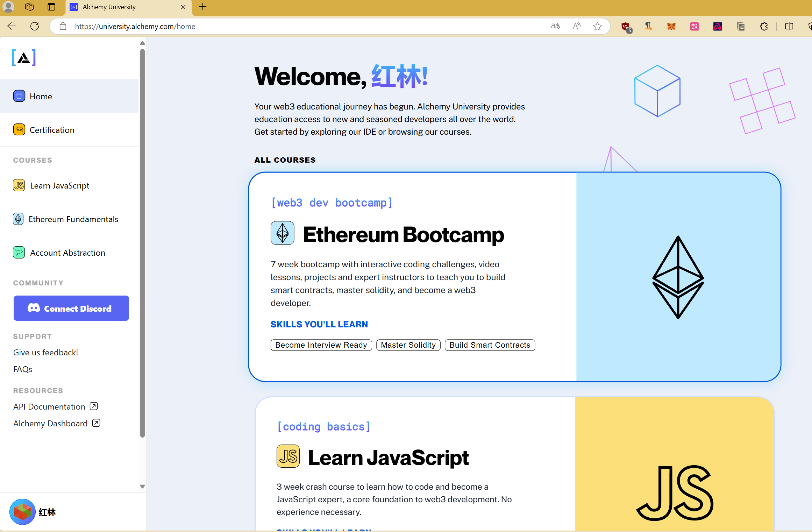Open MetaMask fox extension icon
The image size is (812, 532).
click(x=671, y=26)
